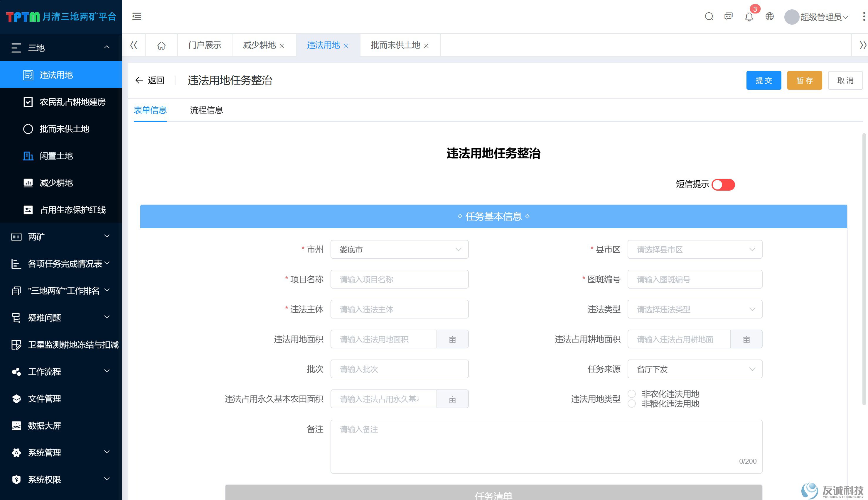
Task: Click the 数据大屏 icon
Action: (16, 426)
